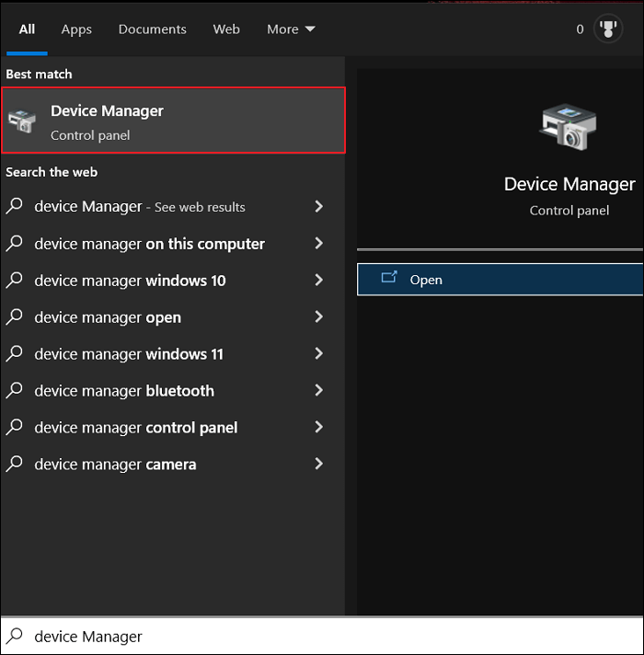644x655 pixels.
Task: Expand chevron for 'windows 10' suggestion
Action: coord(318,280)
